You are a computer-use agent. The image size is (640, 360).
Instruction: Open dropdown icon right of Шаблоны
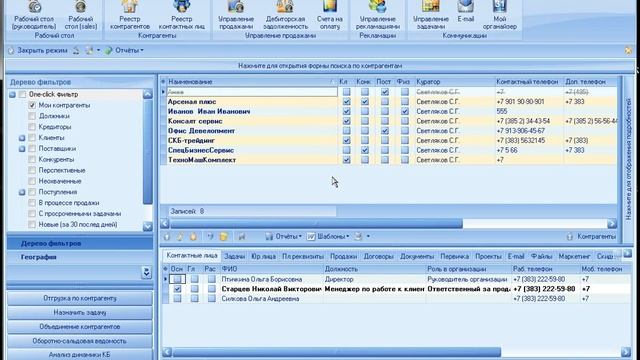point(362,236)
